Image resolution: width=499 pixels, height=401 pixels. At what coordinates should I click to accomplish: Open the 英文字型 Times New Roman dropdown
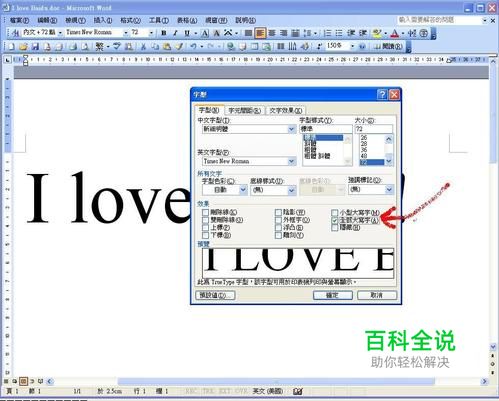pyautogui.click(x=292, y=161)
